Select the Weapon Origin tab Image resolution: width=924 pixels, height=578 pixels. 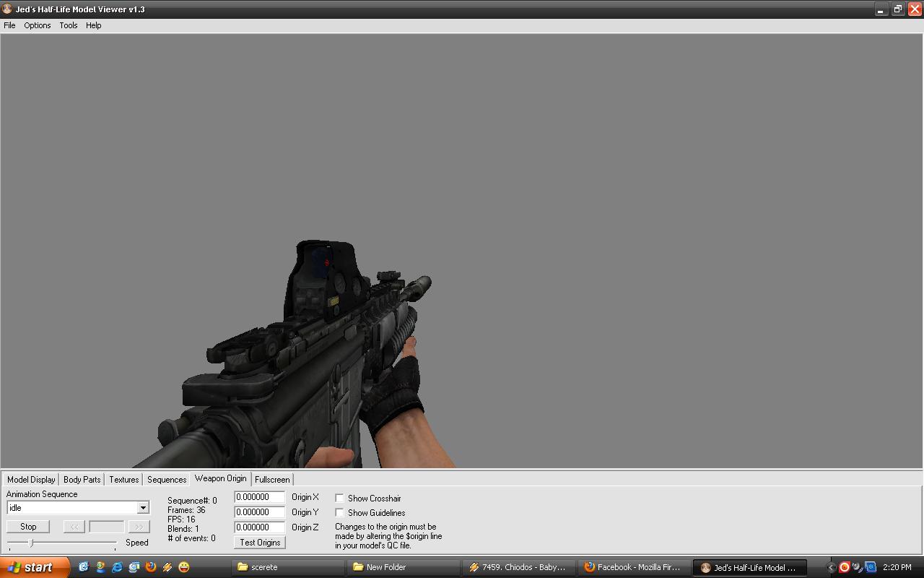click(221, 478)
